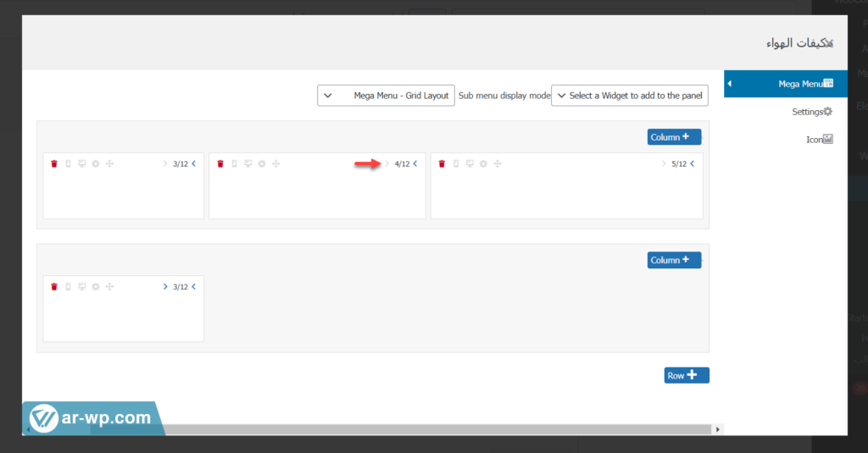Click right chevron beside first row's 3/12
Screen dimensions: 868x453
click(165, 163)
